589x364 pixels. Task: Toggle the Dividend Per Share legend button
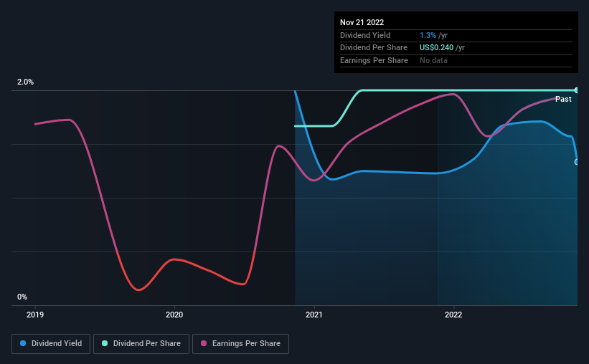[x=141, y=343]
